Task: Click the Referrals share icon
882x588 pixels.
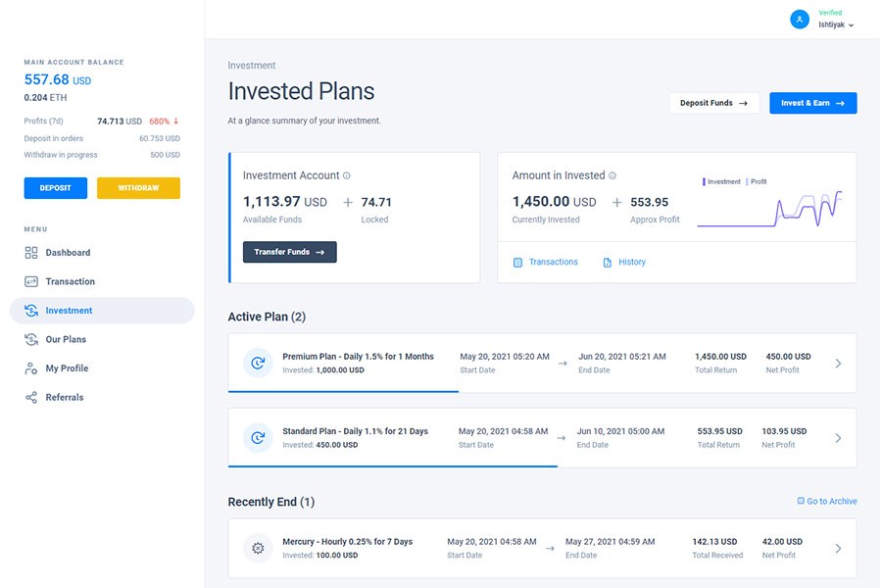Action: (x=31, y=397)
